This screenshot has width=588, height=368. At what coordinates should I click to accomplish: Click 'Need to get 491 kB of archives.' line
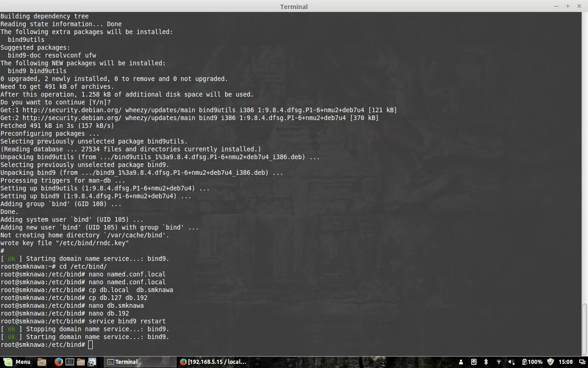point(57,86)
